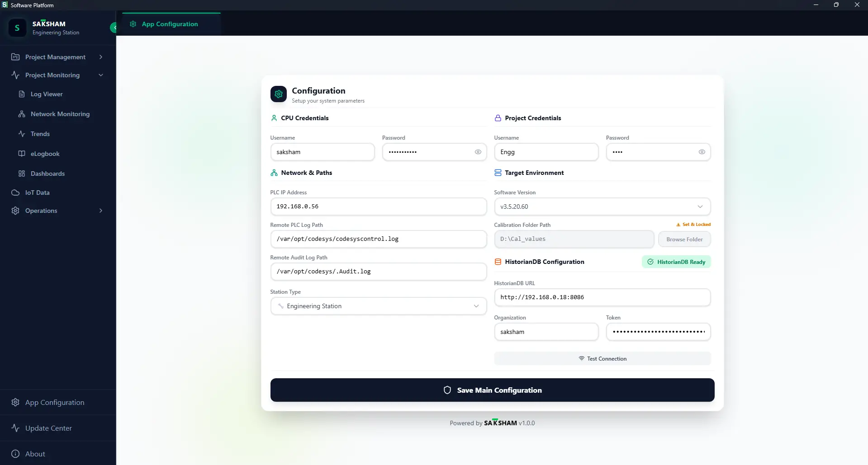This screenshot has width=868, height=465.
Task: Click the Remote PLC Log Path field
Action: point(379,239)
